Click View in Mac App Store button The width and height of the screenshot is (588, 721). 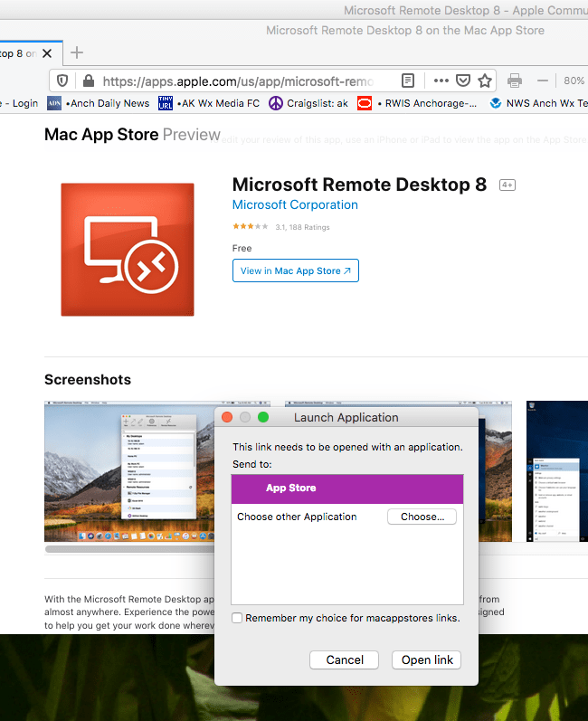[x=295, y=270]
